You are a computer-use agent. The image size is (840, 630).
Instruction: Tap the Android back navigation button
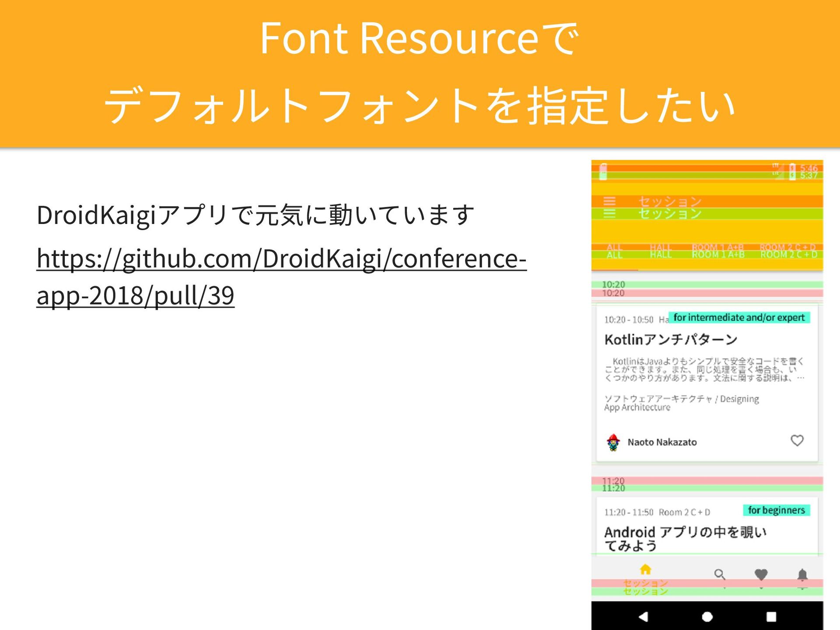(x=643, y=616)
